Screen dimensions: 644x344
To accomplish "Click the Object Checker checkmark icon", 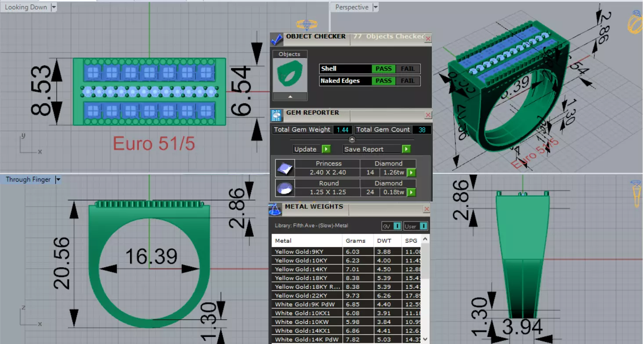I will coord(277,39).
